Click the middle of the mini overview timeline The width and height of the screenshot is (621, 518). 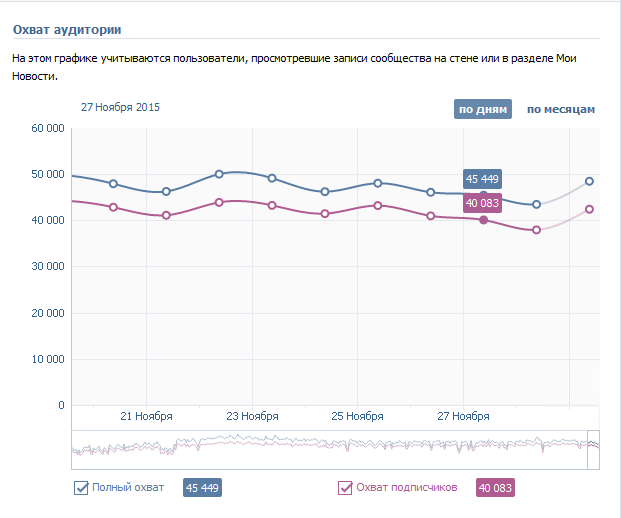pos(335,449)
